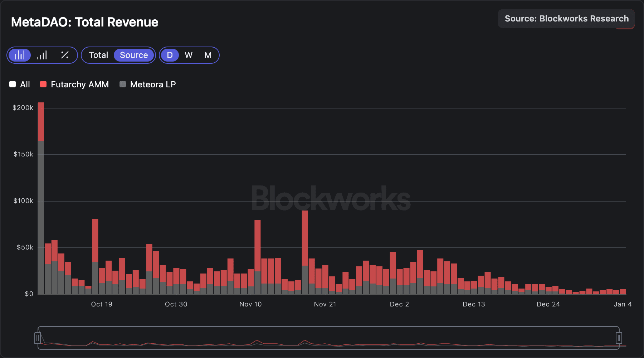
Task: Click the tallest bar above $200k
Action: [41, 179]
